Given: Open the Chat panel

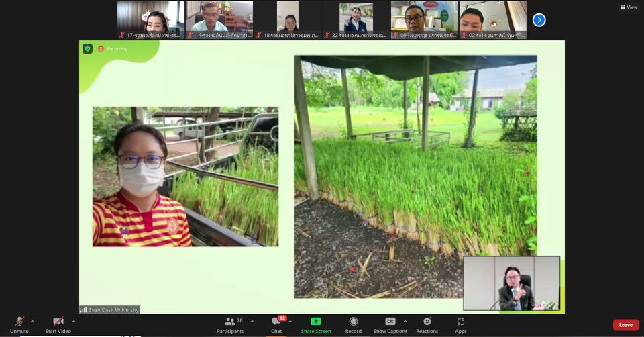Looking at the screenshot, I should click(276, 325).
